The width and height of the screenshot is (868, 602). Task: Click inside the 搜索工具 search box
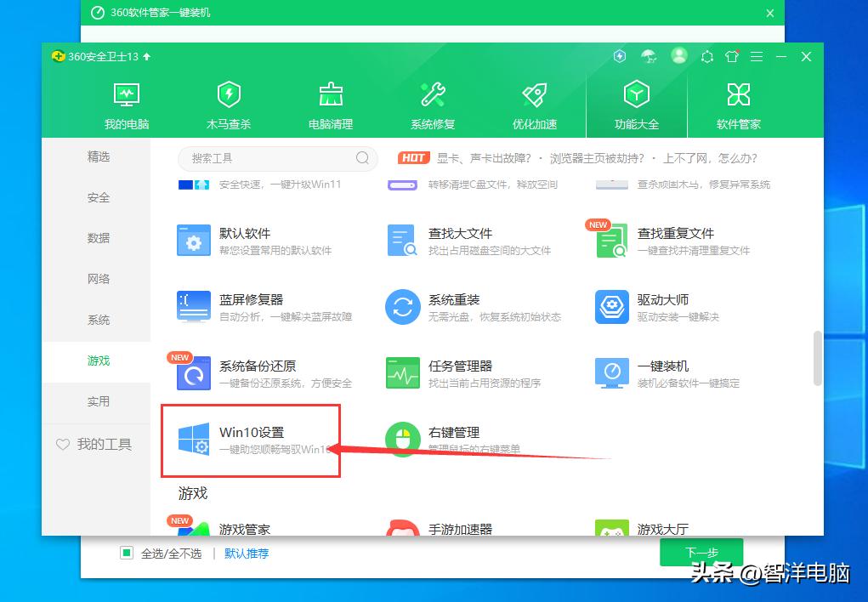[x=272, y=158]
